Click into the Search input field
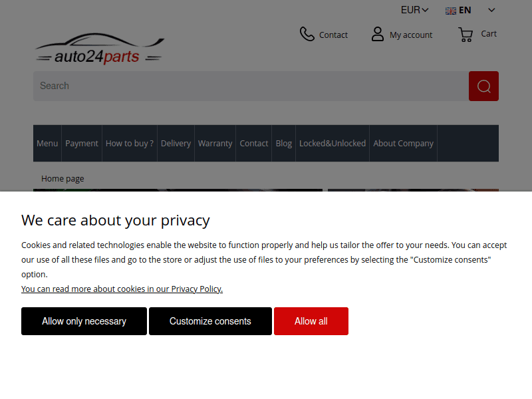The width and height of the screenshot is (532, 399). click(x=251, y=86)
